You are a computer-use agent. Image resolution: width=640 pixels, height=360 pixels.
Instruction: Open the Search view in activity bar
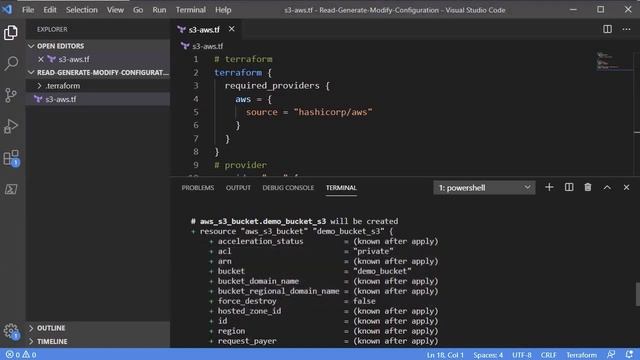11,63
